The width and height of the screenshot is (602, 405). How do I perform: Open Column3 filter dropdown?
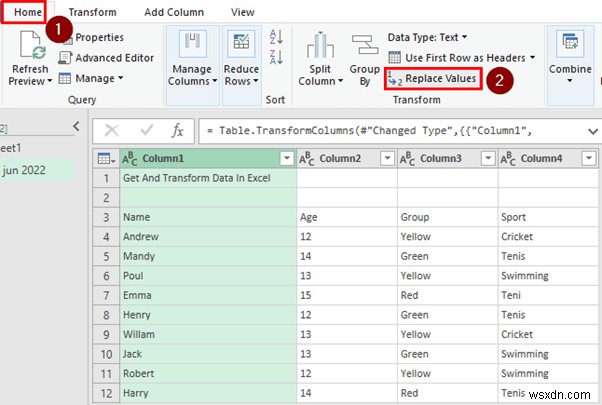tap(488, 158)
